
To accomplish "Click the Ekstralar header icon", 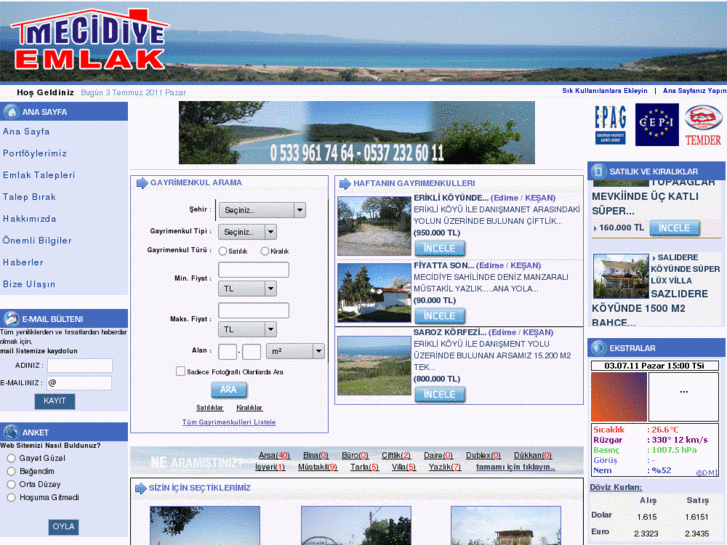I will click(x=598, y=347).
